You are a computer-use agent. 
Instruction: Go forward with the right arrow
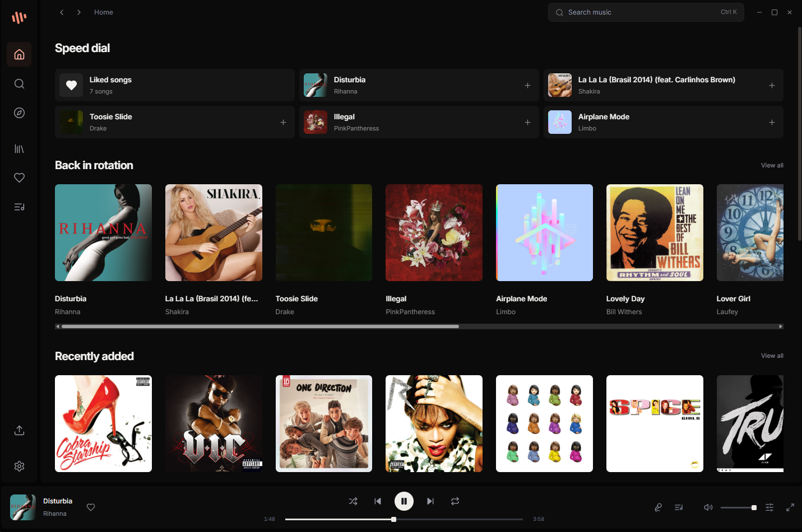[x=79, y=12]
